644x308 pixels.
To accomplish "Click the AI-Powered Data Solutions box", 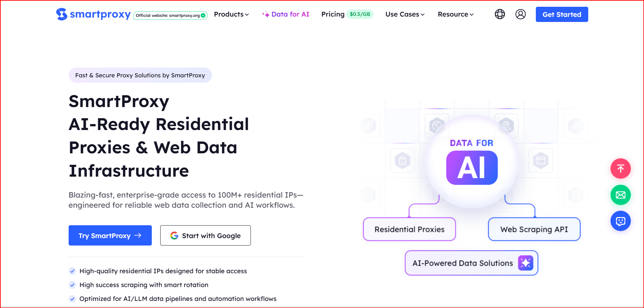I will (x=462, y=263).
